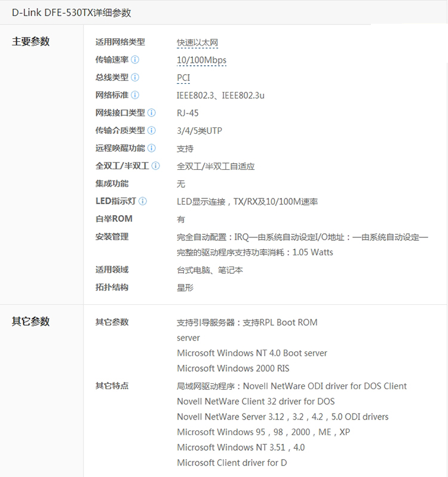
Task: Select the 其它参数 section heading
Action: tap(31, 322)
